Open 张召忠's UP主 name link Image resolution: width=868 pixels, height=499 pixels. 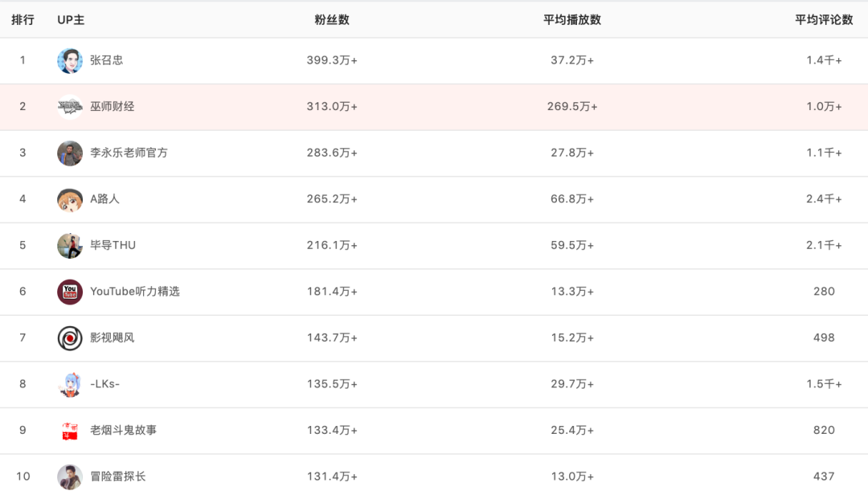coord(107,60)
